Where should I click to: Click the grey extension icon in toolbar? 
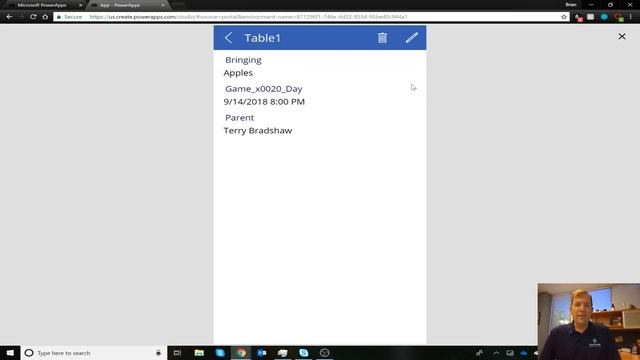point(591,17)
